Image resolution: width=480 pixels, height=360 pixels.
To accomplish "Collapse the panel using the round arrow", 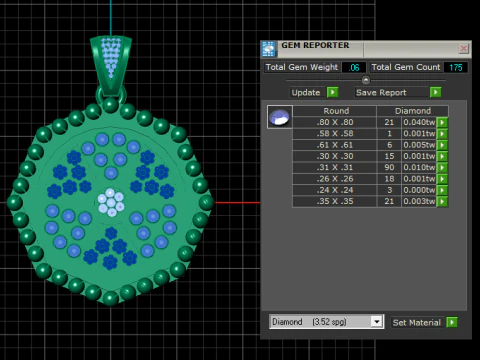I will point(366,80).
